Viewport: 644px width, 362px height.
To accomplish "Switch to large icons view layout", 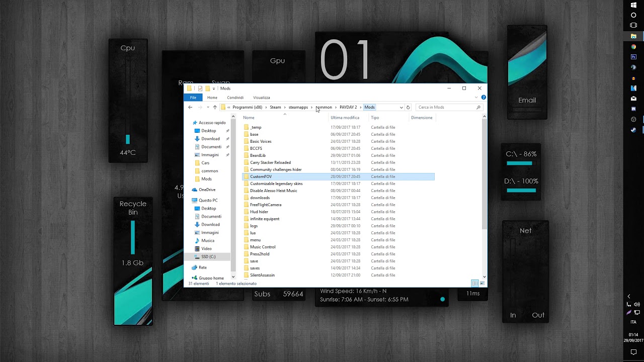I will click(x=482, y=284).
